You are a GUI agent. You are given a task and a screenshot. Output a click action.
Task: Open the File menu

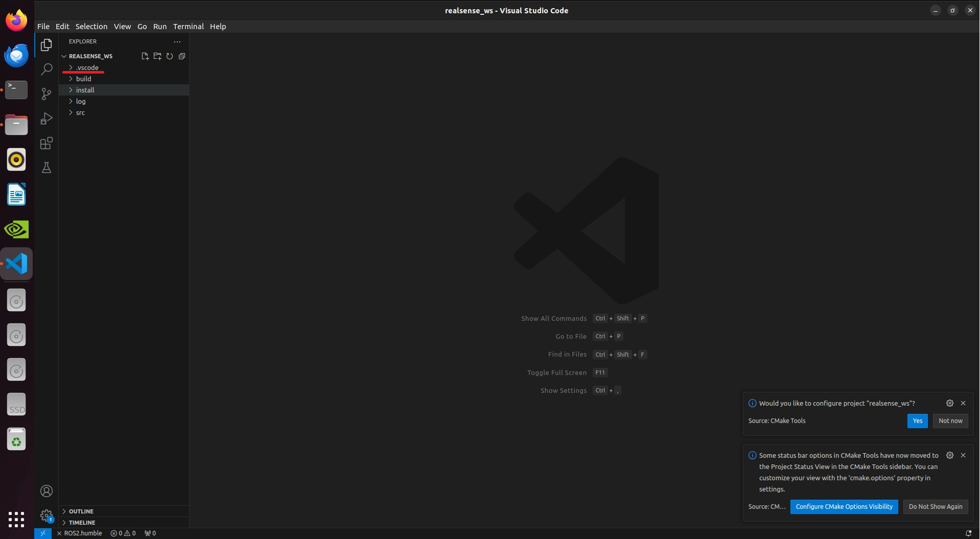point(43,27)
